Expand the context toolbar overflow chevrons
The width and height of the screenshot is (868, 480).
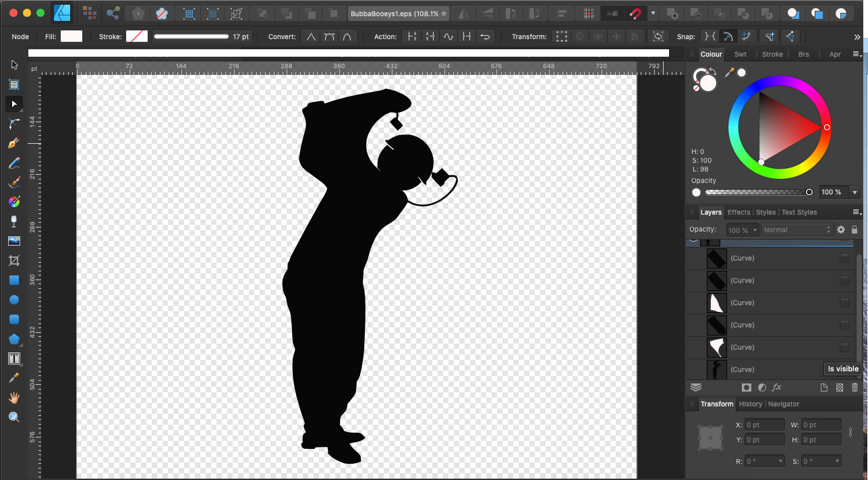pos(857,36)
